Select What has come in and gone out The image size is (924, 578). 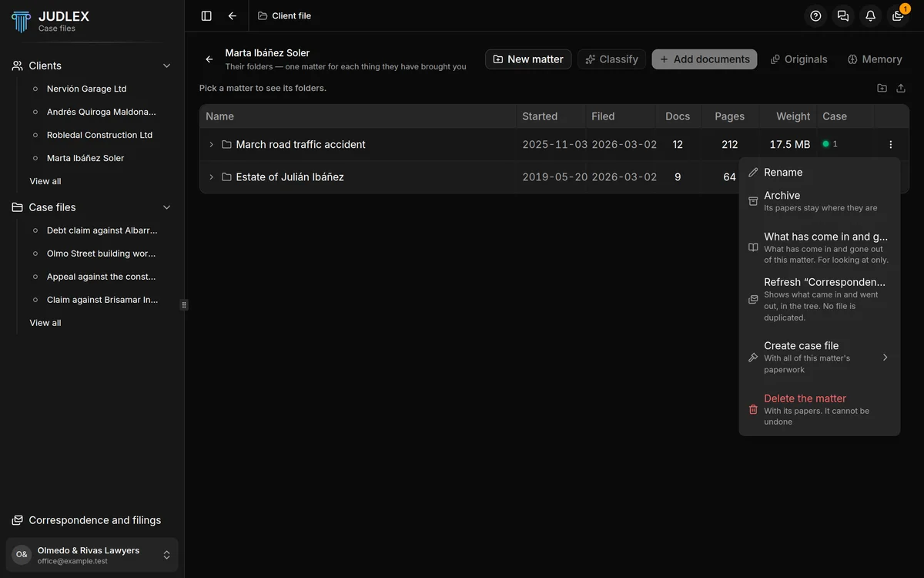(819, 248)
